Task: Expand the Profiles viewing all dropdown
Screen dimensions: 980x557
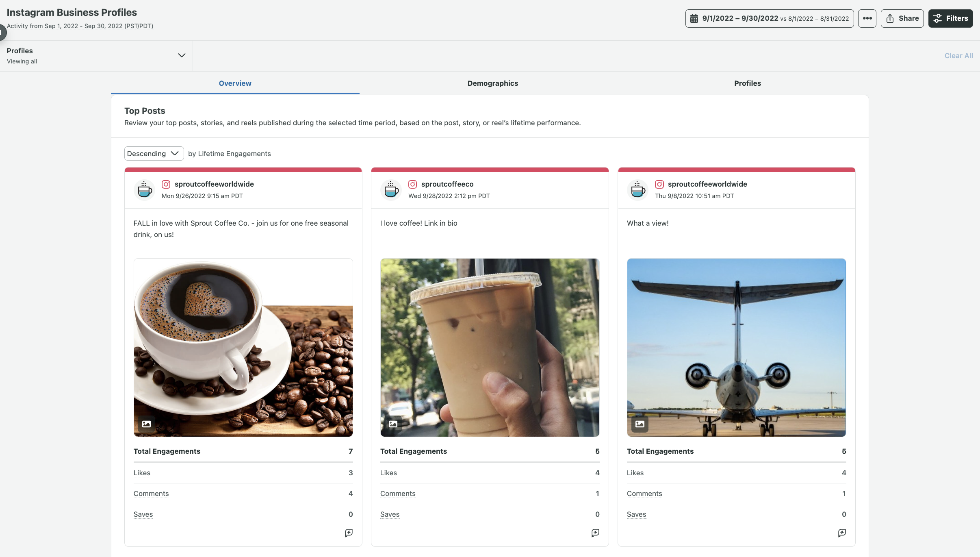Action: (182, 56)
